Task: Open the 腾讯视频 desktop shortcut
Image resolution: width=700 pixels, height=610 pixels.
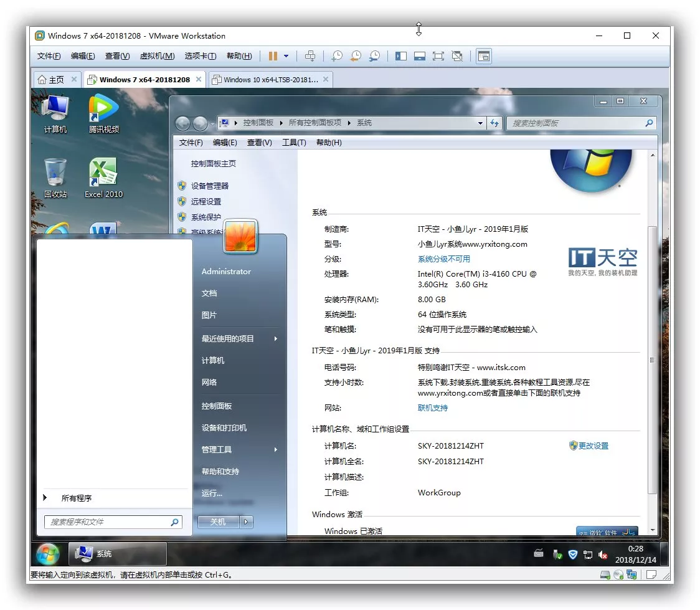Action: click(103, 114)
